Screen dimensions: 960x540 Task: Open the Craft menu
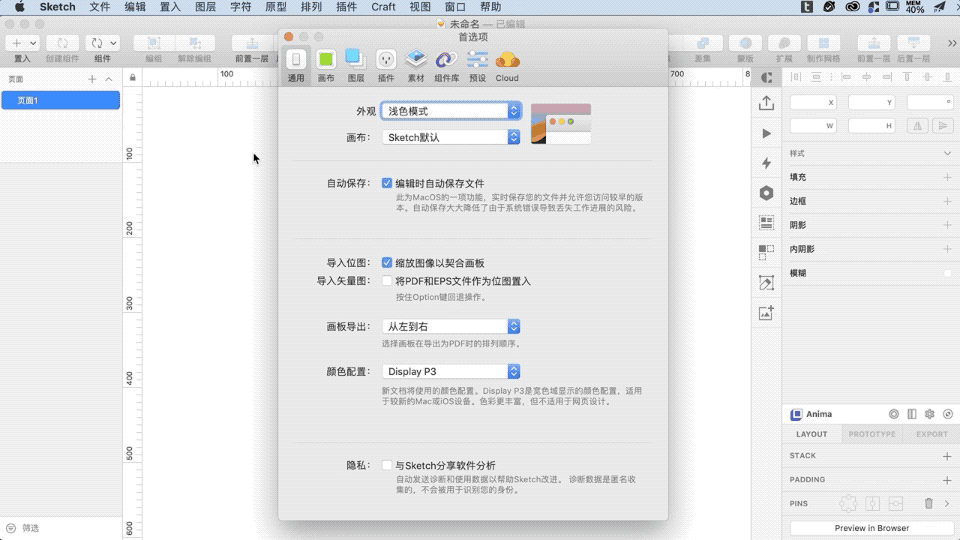383,7
